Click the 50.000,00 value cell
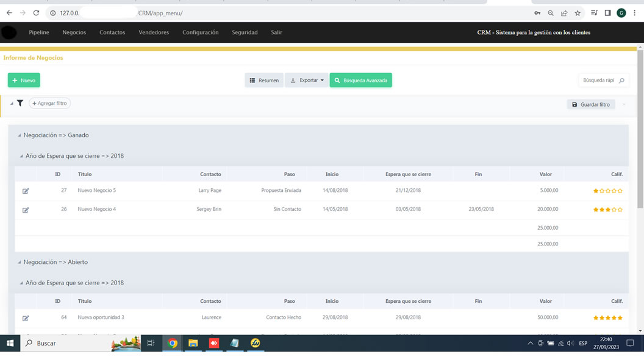 (x=548, y=318)
